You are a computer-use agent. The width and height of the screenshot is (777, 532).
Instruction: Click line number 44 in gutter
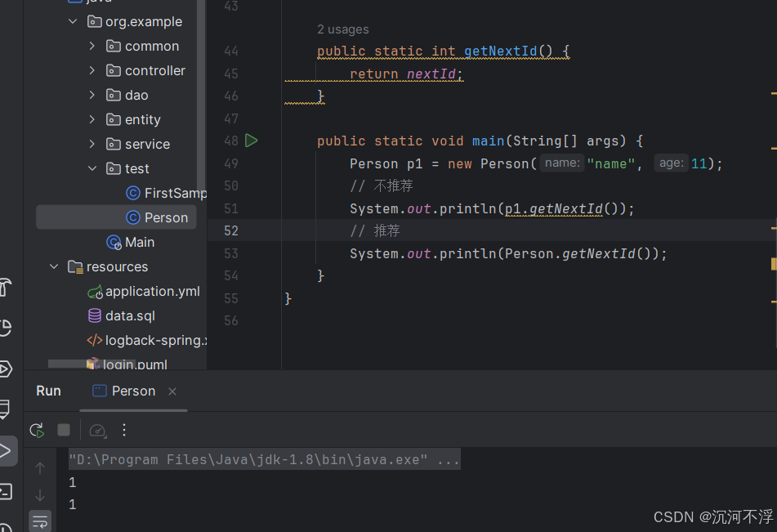coord(231,51)
